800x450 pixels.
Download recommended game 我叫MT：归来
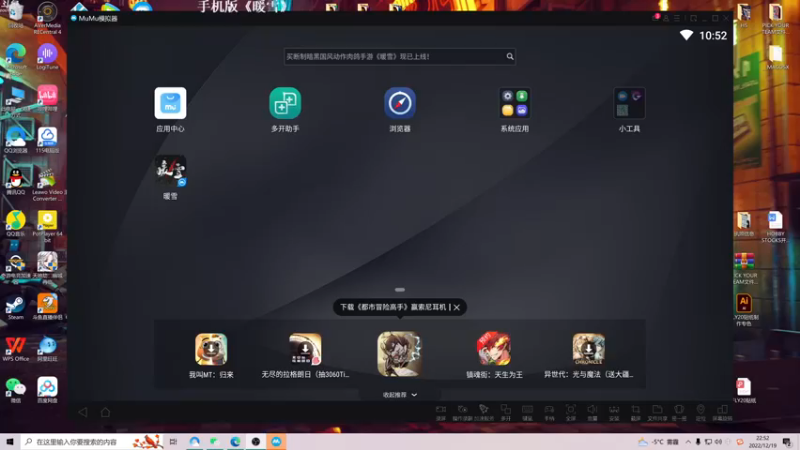coord(211,349)
